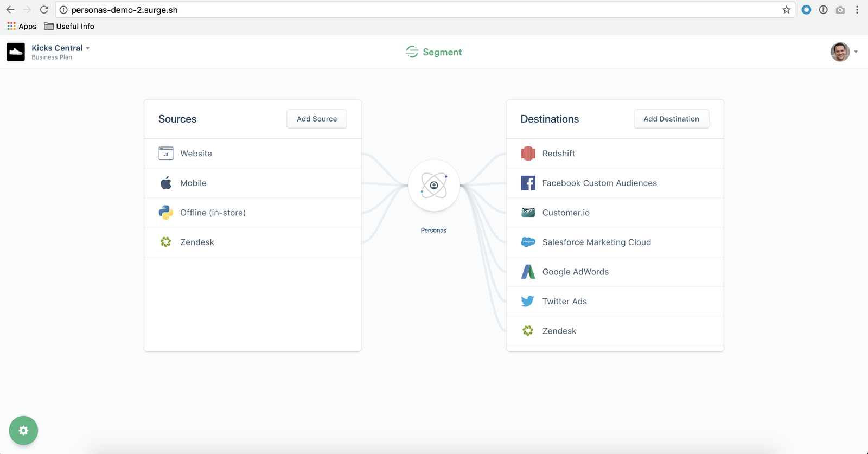Click the Destinations panel heading
Screen dimensions: 868x454
pyautogui.click(x=550, y=119)
